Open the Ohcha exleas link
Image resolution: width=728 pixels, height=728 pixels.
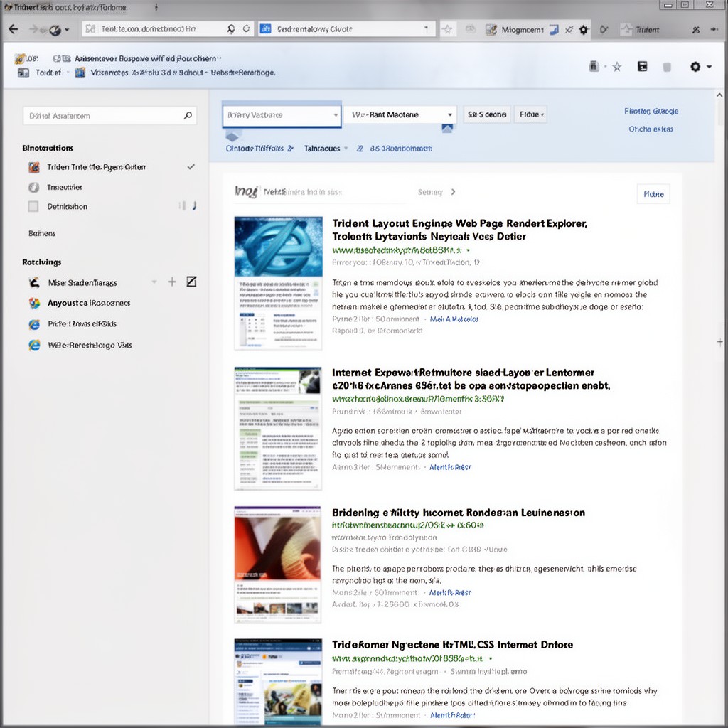pos(651,129)
